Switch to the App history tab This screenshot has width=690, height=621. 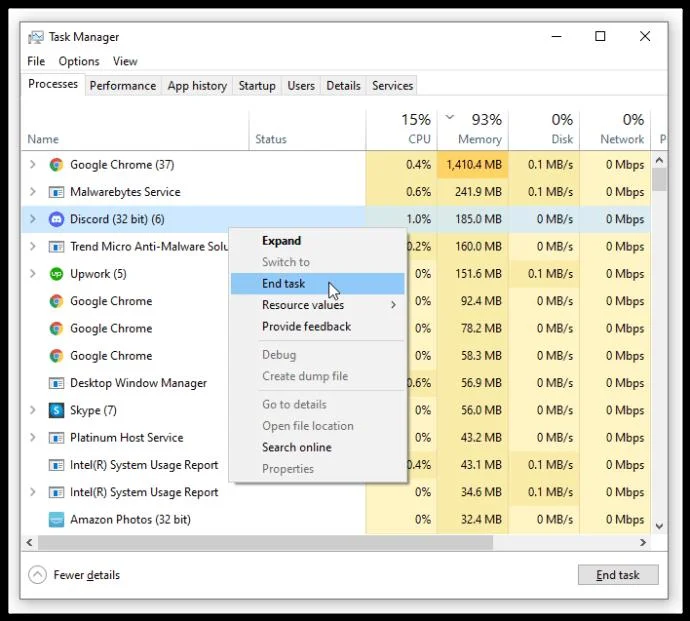[197, 86]
